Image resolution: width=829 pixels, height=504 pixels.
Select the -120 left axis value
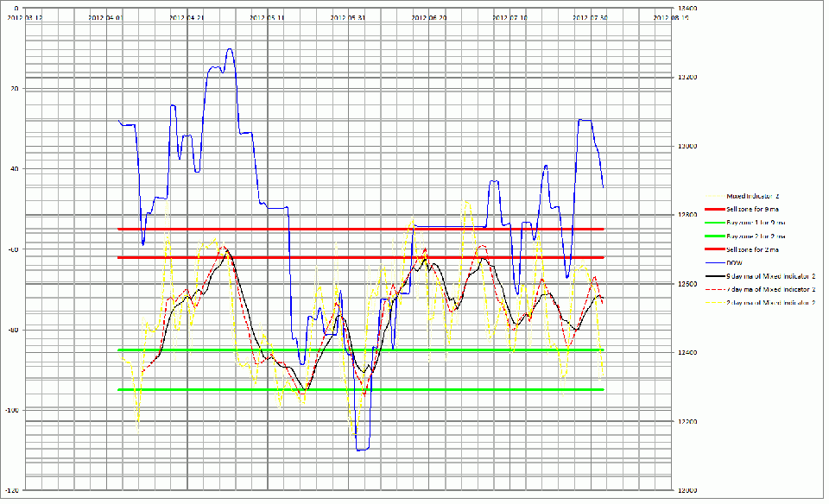tap(11, 490)
